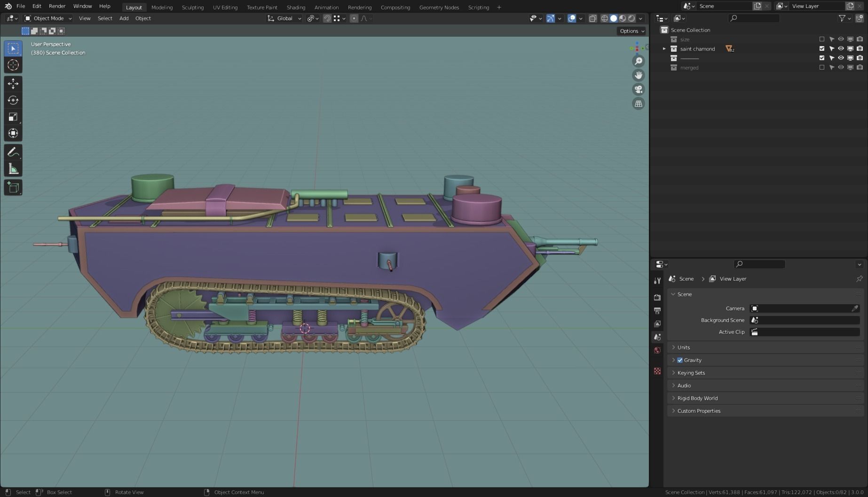The height and width of the screenshot is (497, 868).
Task: Hide saint chamond collection in viewport
Action: tap(841, 49)
